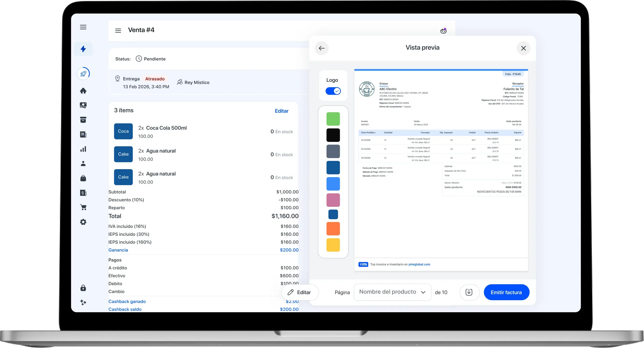Click the YIMI brand badge in footer
This screenshot has height=348, width=644.
(363, 264)
